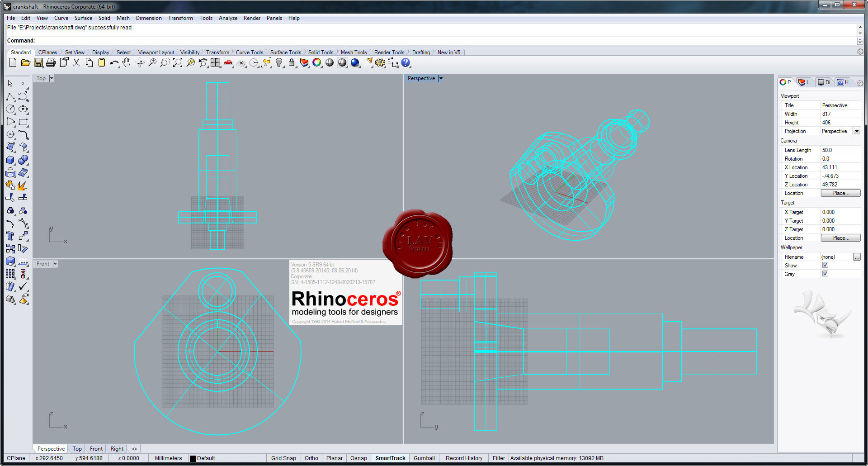Toggle Grid Snap in status bar
The image size is (868, 466).
point(283,458)
